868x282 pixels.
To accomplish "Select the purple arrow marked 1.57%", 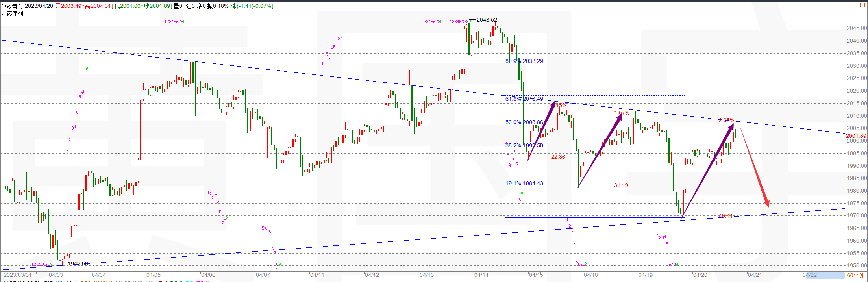I will 600,150.
